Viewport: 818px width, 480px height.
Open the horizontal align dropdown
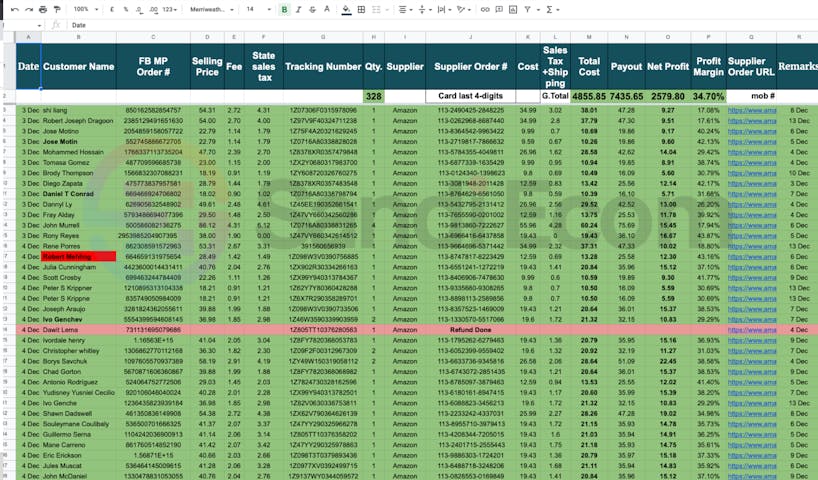pos(404,9)
